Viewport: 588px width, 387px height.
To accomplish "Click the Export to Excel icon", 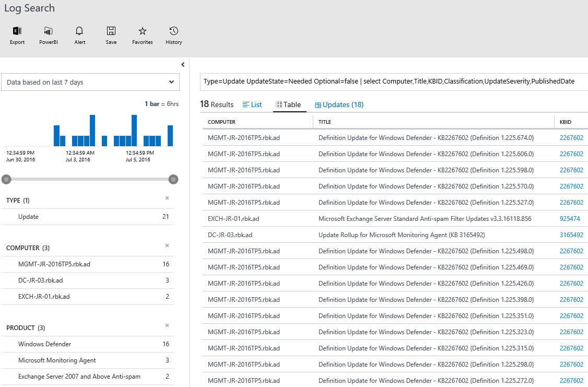I will pyautogui.click(x=17, y=31).
